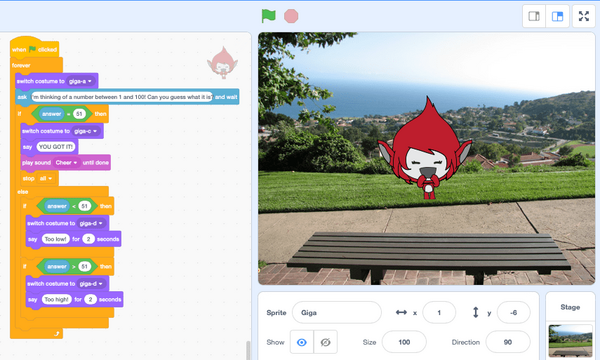
Task: Click the forever loop block
Action: click(36, 65)
